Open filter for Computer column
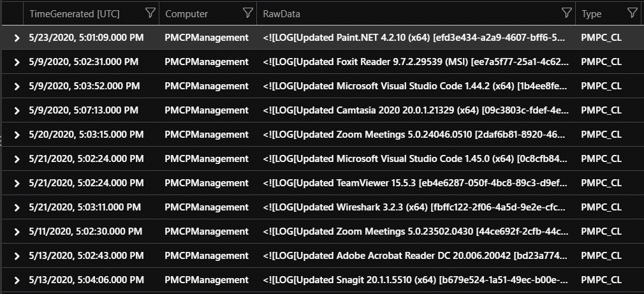The width and height of the screenshot is (644, 294). (247, 13)
